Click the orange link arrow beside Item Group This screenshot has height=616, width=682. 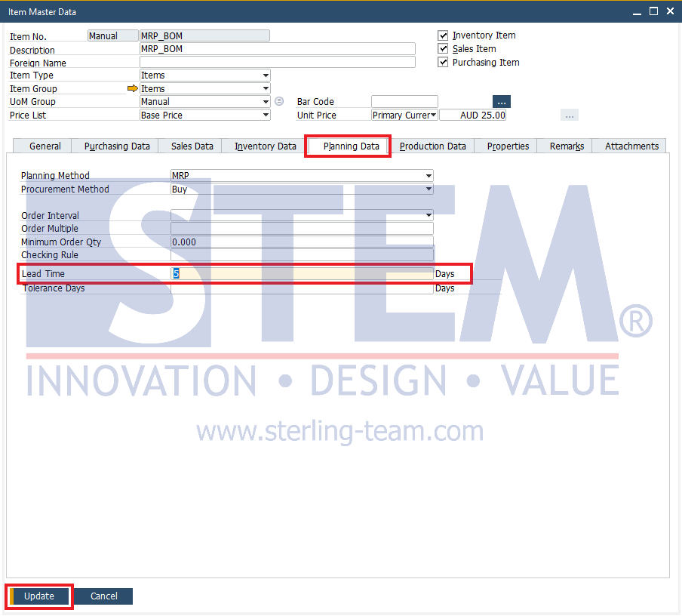[133, 89]
